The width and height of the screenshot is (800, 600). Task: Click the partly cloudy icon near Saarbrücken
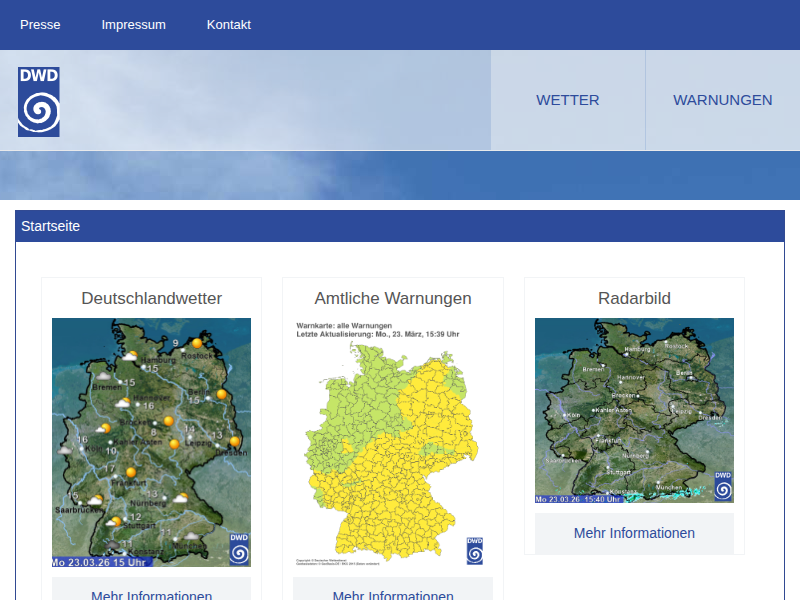(x=96, y=500)
